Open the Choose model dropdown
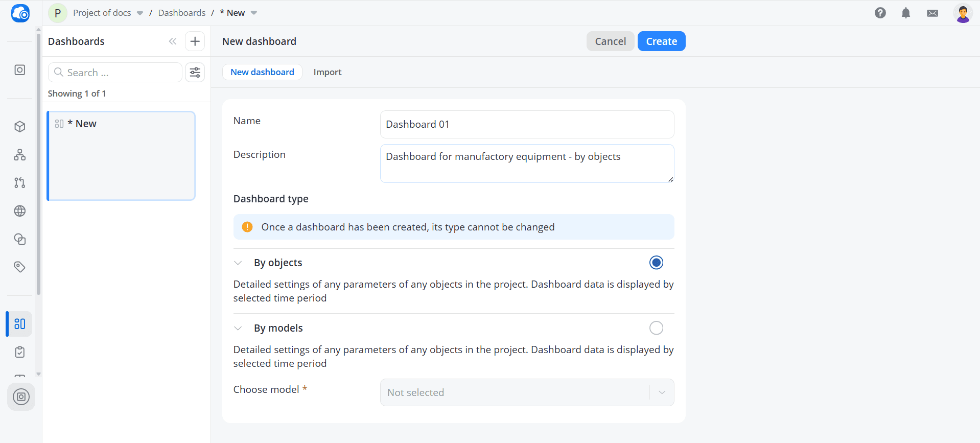This screenshot has width=980, height=443. [527, 392]
